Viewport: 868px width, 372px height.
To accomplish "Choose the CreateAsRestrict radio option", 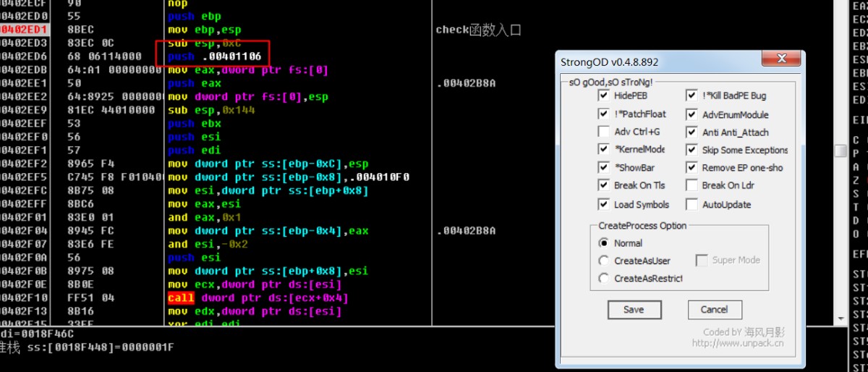I will point(603,278).
